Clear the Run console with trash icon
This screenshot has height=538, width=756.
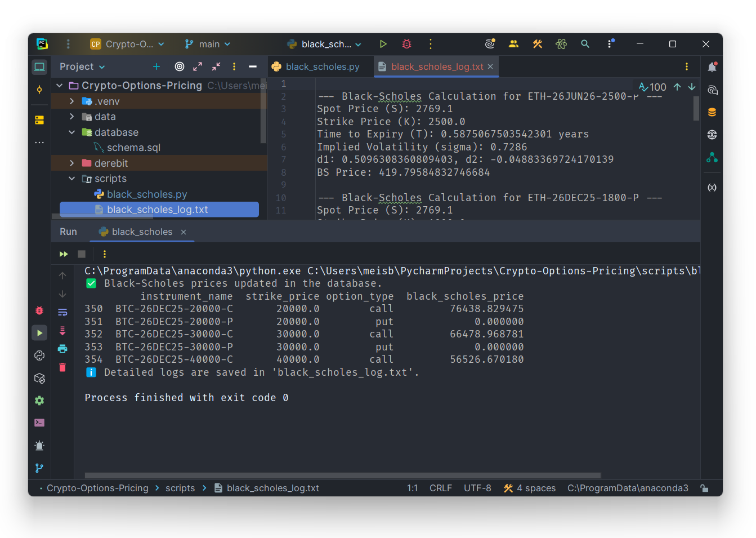coord(62,367)
